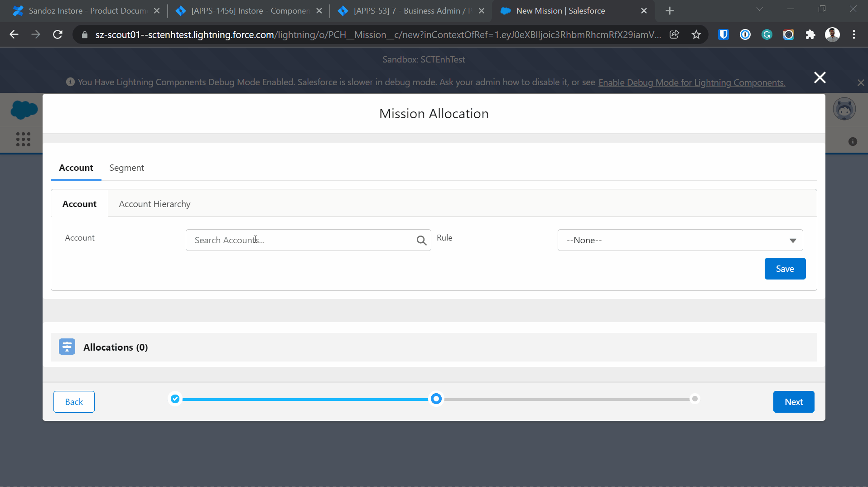Open the tab search chevron

coord(760,9)
